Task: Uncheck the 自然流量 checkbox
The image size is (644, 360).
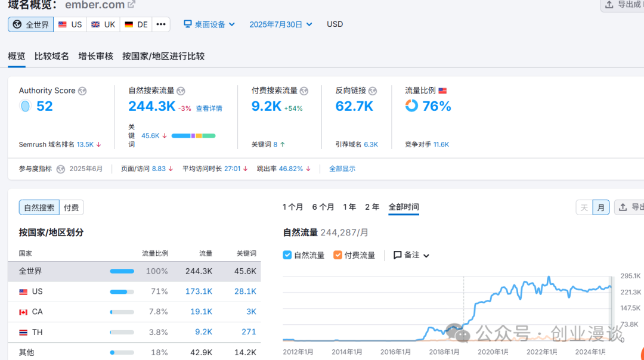Action: pyautogui.click(x=287, y=255)
